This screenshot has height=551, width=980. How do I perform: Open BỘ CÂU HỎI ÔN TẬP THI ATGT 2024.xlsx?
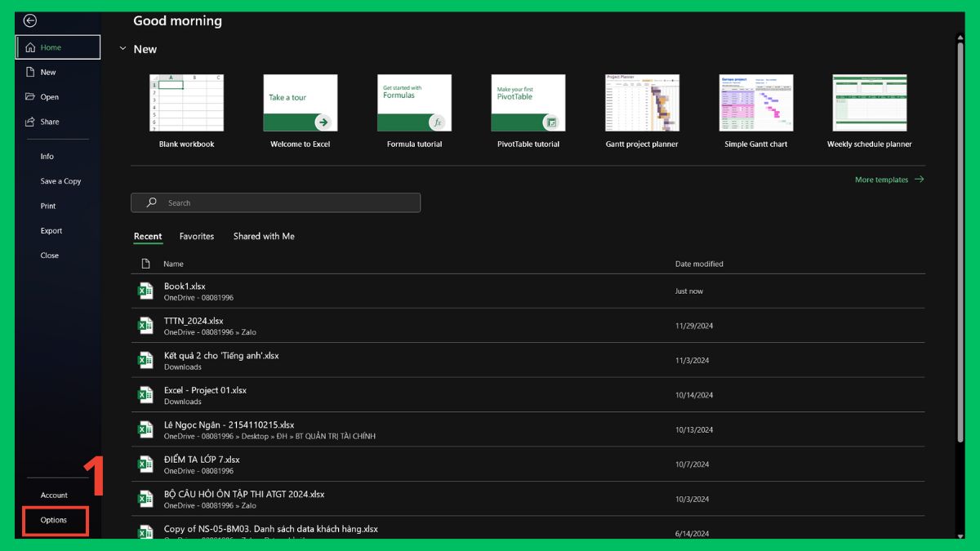point(528,500)
